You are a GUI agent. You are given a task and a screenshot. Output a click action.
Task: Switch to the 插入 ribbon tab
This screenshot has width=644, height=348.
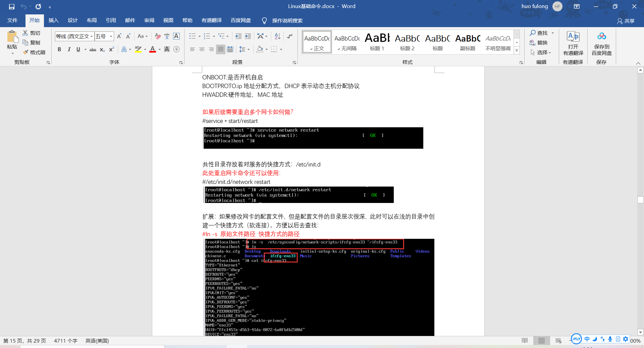[53, 20]
